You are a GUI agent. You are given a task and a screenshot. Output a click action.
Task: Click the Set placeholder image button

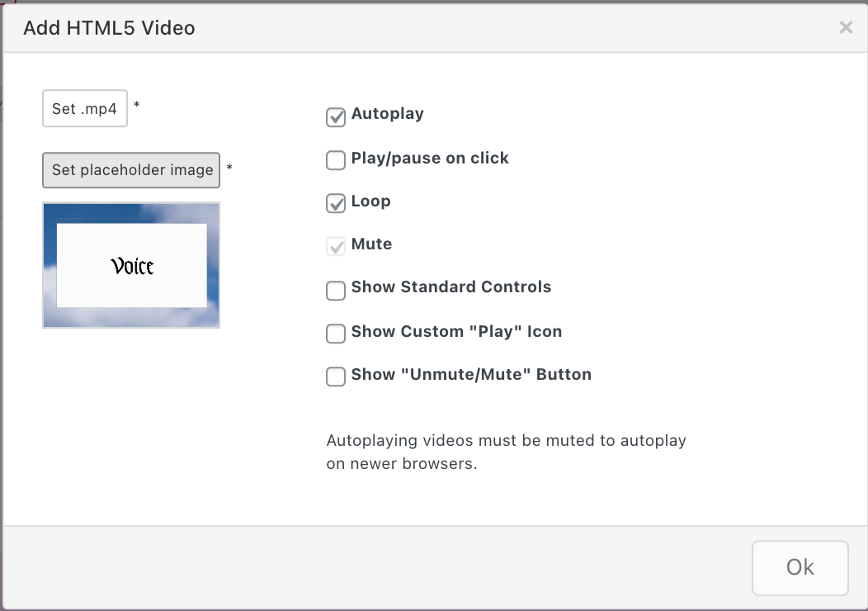[131, 170]
